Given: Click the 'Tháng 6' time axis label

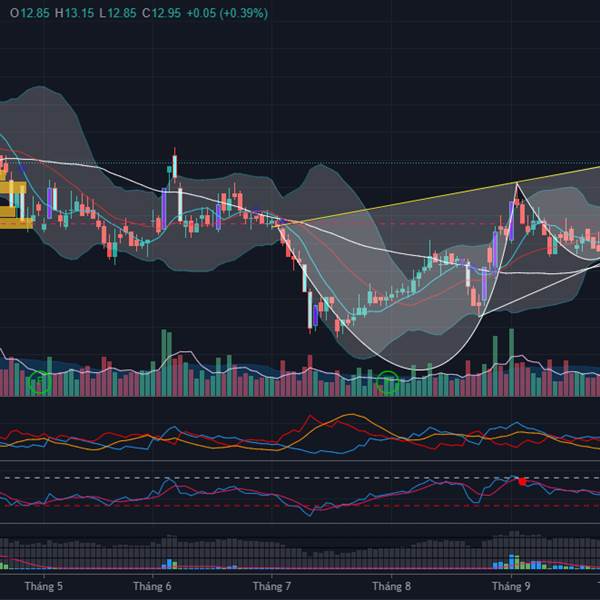Looking at the screenshot, I should click(x=152, y=586).
